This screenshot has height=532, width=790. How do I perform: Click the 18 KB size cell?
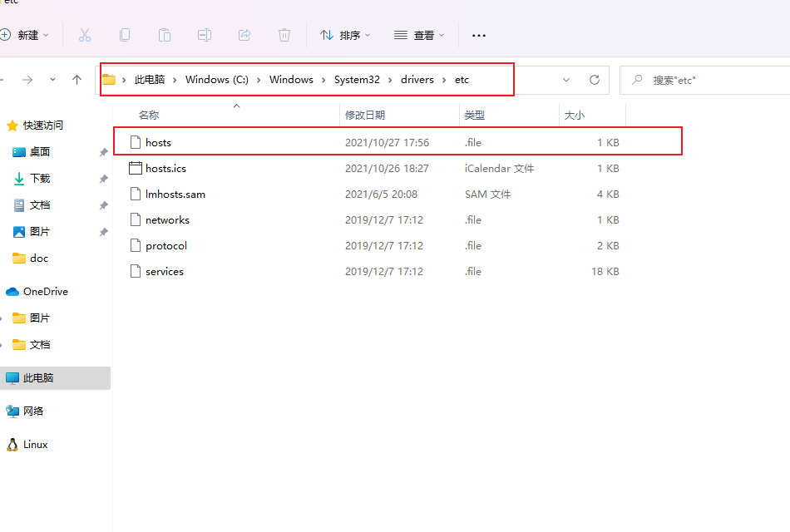pyautogui.click(x=605, y=272)
